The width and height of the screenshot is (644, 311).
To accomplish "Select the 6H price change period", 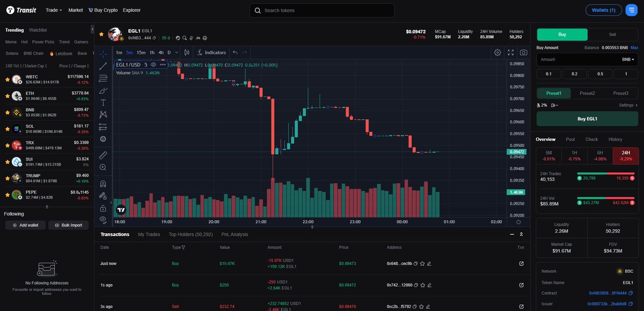I will [x=600, y=156].
